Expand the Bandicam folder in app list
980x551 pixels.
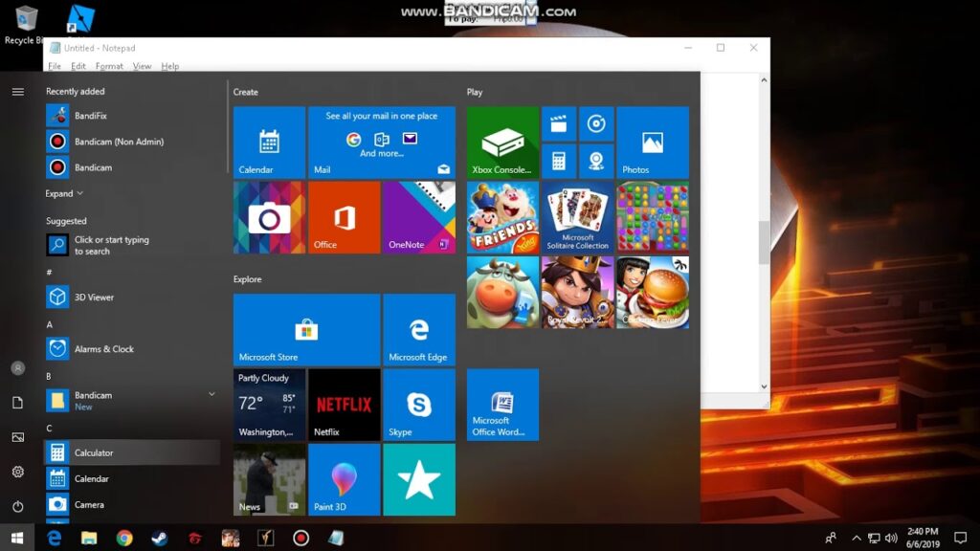tap(131, 401)
